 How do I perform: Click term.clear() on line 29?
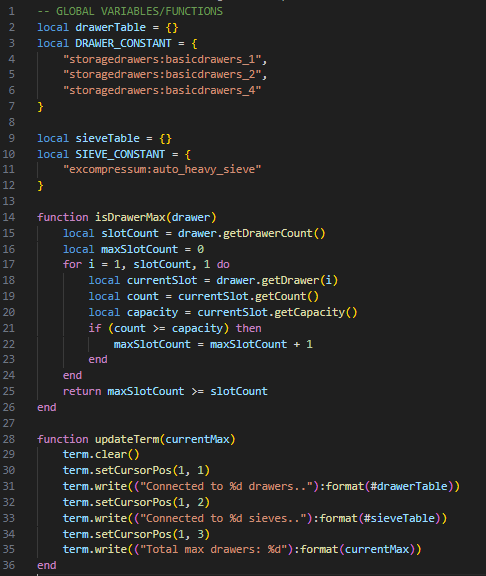point(101,454)
